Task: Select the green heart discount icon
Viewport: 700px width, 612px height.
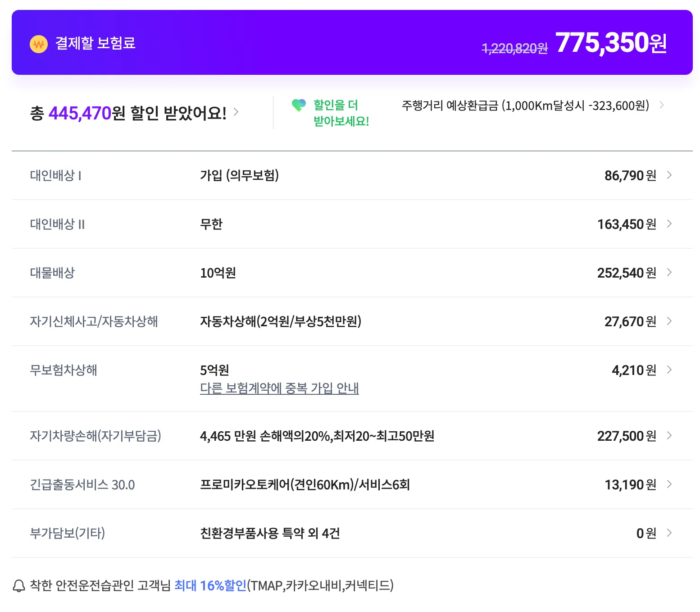Action: pyautogui.click(x=299, y=105)
